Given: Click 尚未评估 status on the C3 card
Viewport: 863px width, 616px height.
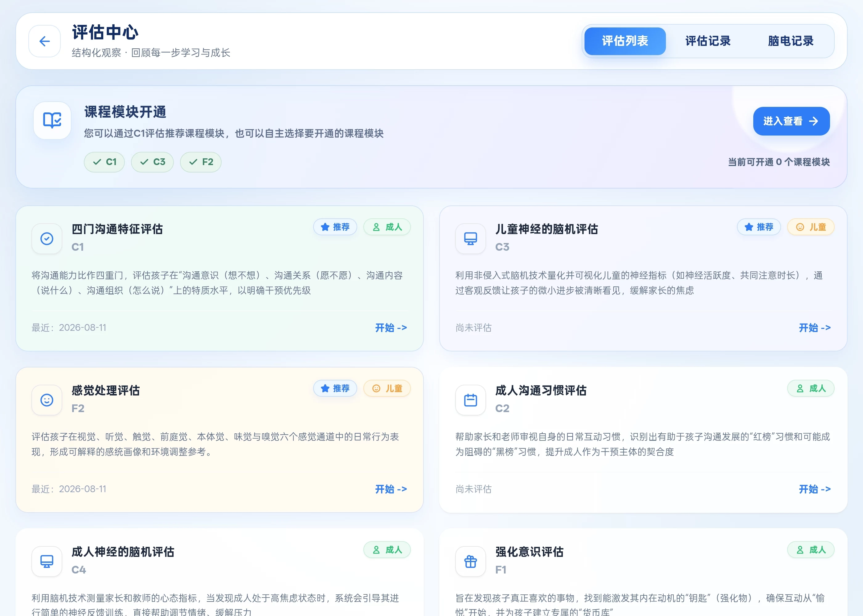Looking at the screenshot, I should (x=474, y=328).
